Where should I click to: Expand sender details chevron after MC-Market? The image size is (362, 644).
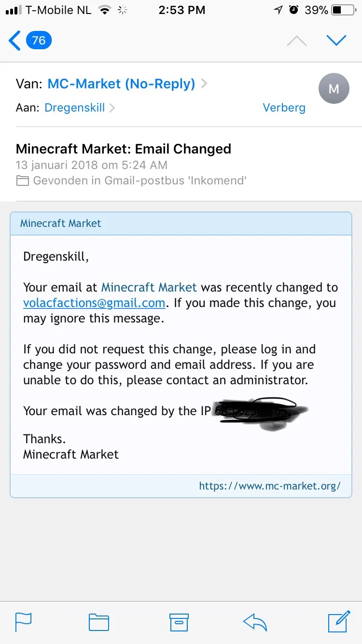point(204,84)
